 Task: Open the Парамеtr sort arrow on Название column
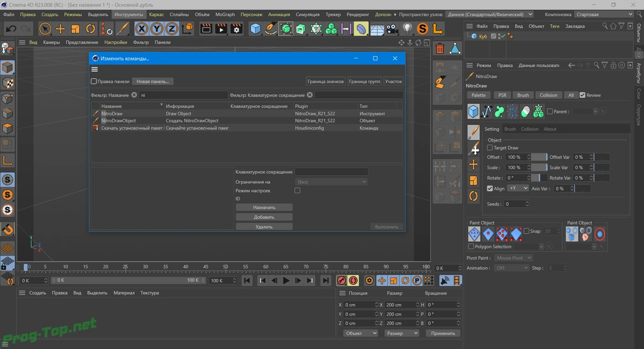162,106
